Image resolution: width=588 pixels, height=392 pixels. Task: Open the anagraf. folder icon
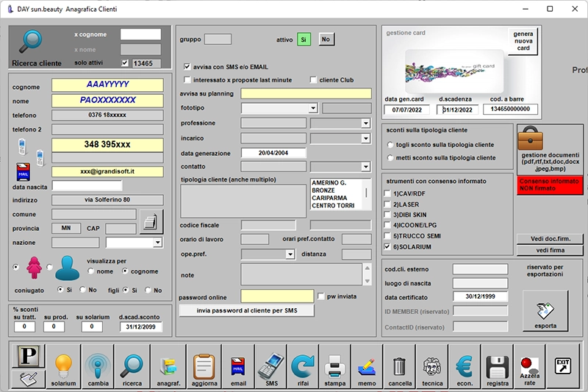pyautogui.click(x=168, y=366)
